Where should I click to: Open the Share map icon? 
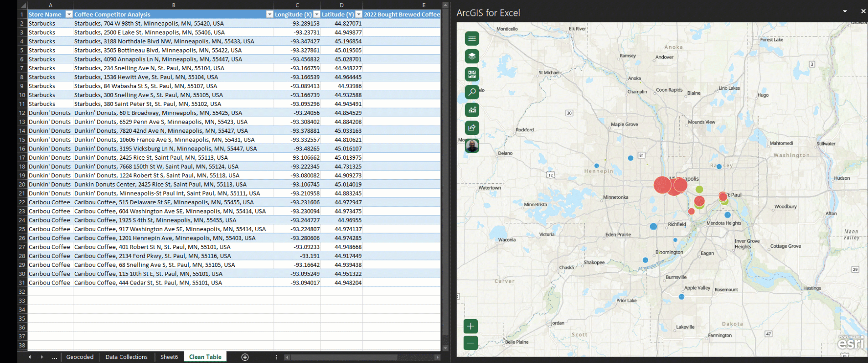472,128
